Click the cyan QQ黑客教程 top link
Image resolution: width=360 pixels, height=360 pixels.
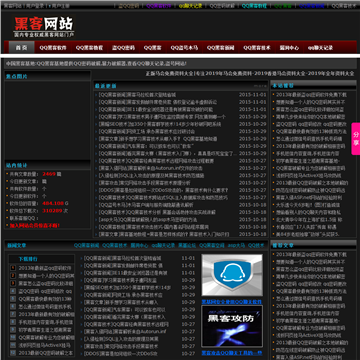point(254,6)
